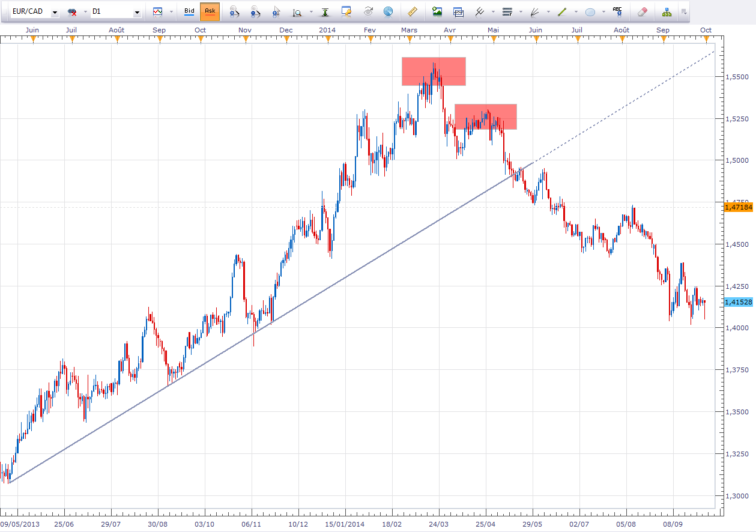
Task: Click the orange marker under Juil 2013
Action: (x=72, y=39)
